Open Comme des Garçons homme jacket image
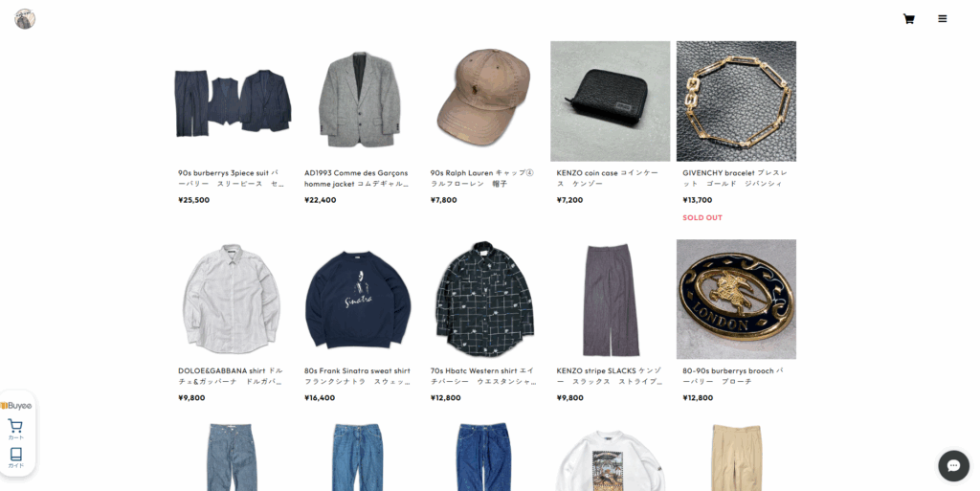Viewport: 980px width, 491px height. [x=358, y=101]
